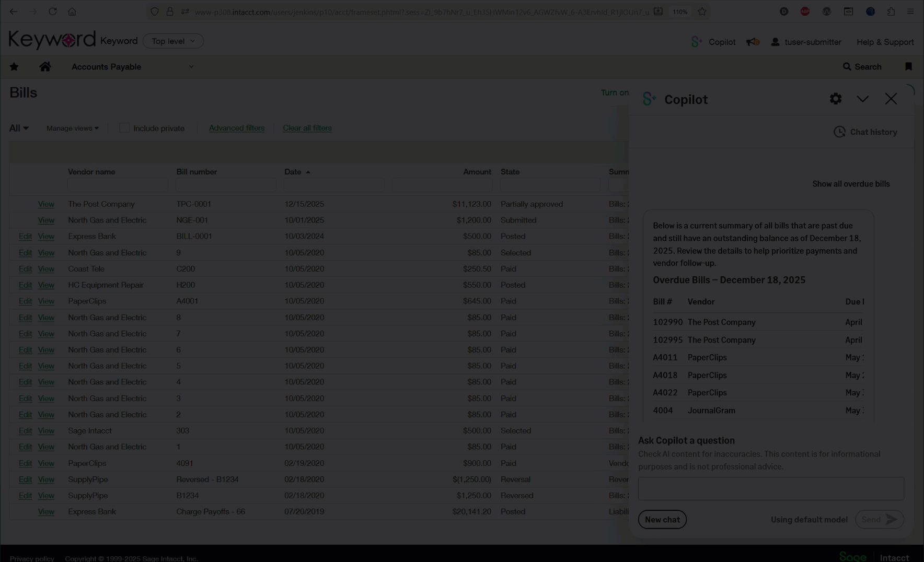Viewport: 924px width, 562px height.
Task: Open the bookmark icon next to Search
Action: [x=908, y=66]
